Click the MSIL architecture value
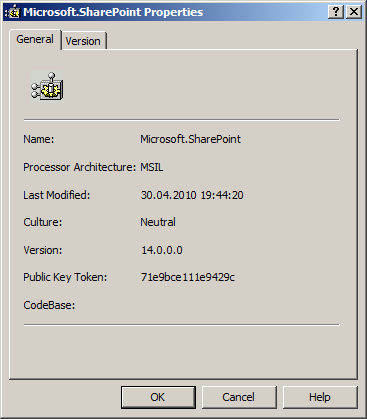The height and width of the screenshot is (419, 367). tap(152, 167)
